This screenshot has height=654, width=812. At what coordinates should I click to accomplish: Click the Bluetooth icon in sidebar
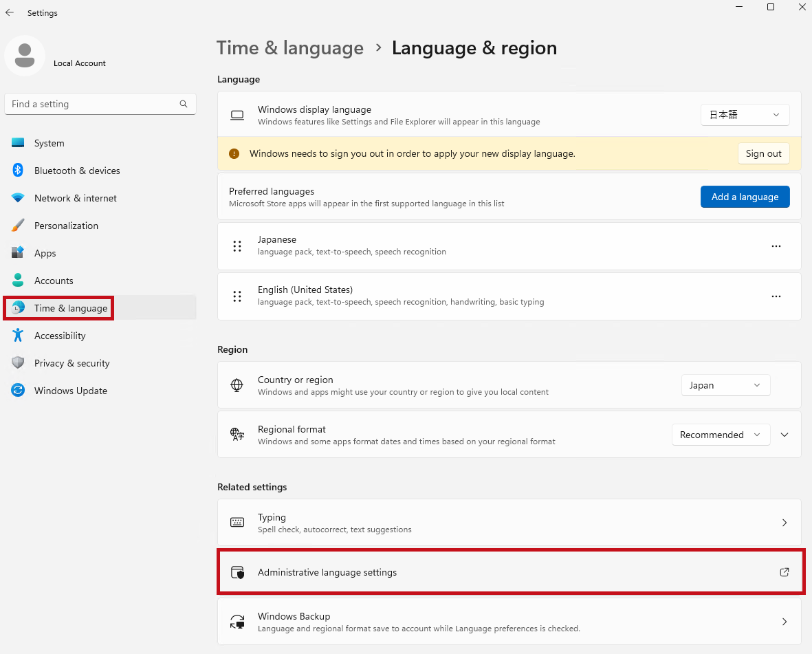click(x=18, y=171)
